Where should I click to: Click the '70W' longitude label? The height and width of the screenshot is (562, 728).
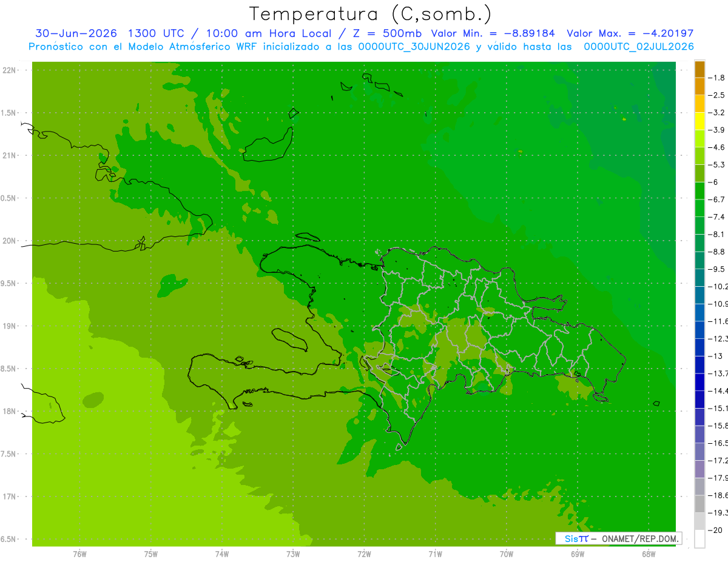tap(507, 554)
